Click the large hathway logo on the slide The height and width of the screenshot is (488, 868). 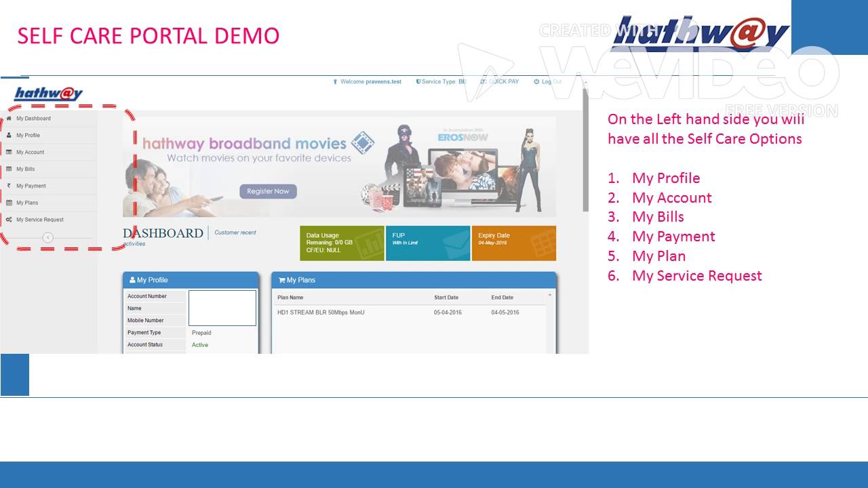coord(700,34)
